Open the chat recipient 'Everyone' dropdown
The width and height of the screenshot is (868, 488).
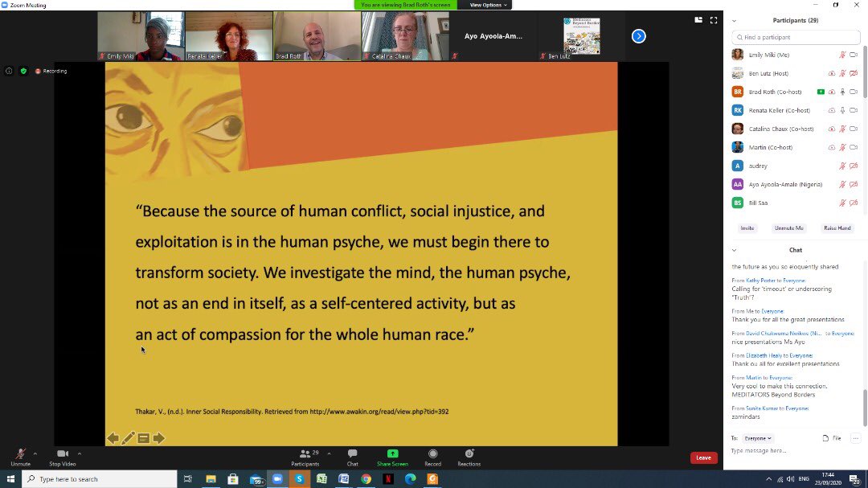click(x=758, y=438)
